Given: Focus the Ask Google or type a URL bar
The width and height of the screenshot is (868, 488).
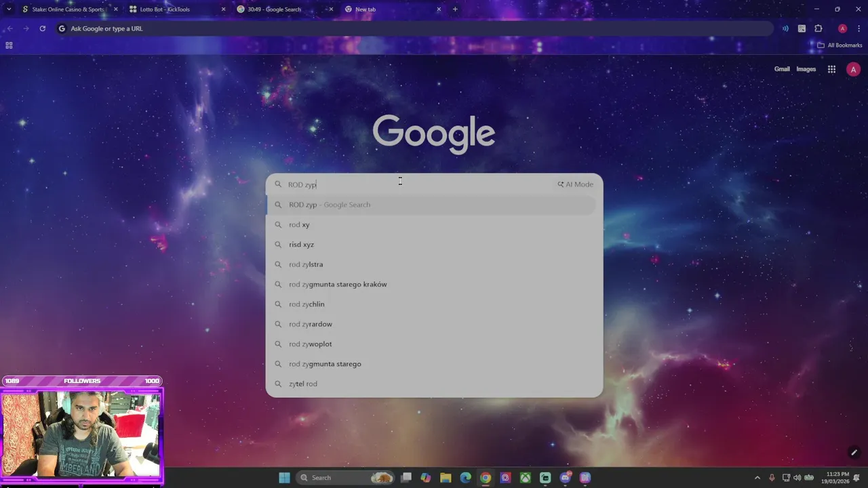Looking at the screenshot, I should (x=414, y=28).
